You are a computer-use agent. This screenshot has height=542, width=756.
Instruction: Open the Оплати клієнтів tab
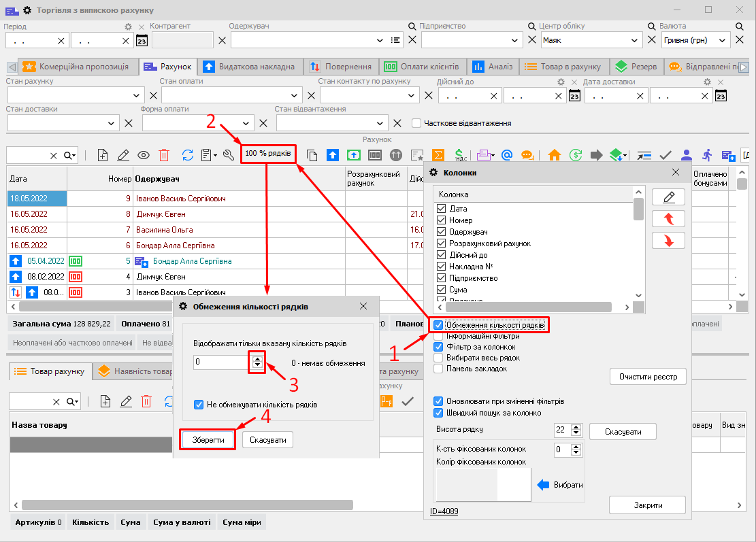click(423, 67)
